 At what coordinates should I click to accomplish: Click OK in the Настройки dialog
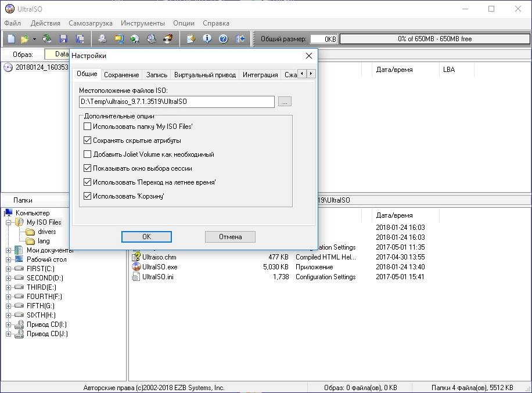tap(146, 237)
